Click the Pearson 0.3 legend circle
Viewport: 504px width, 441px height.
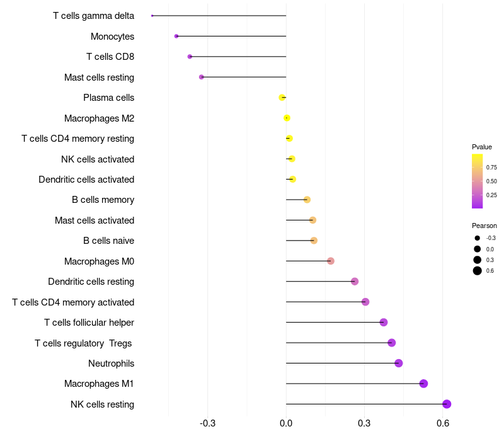tap(478, 260)
